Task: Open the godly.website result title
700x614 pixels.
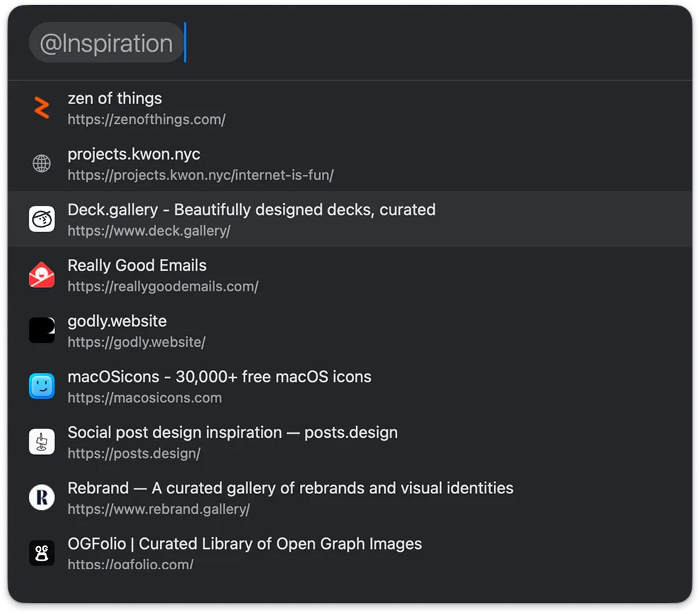Action: (x=117, y=321)
